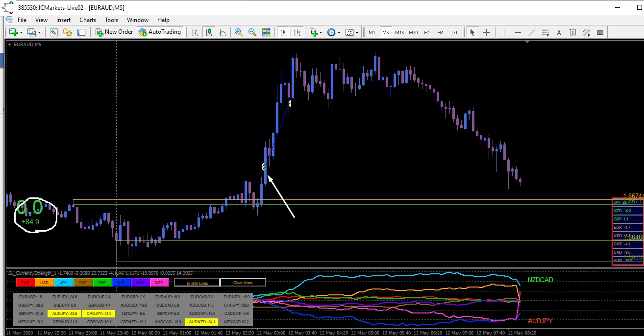Open the Market Watch window icon
The width and height of the screenshot is (644, 336).
(x=54, y=32)
